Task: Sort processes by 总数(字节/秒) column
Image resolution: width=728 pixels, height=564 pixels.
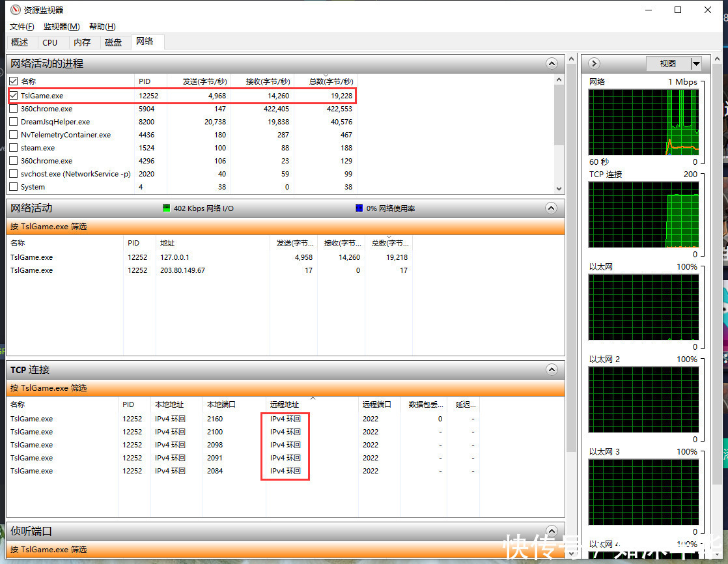Action: coord(326,81)
